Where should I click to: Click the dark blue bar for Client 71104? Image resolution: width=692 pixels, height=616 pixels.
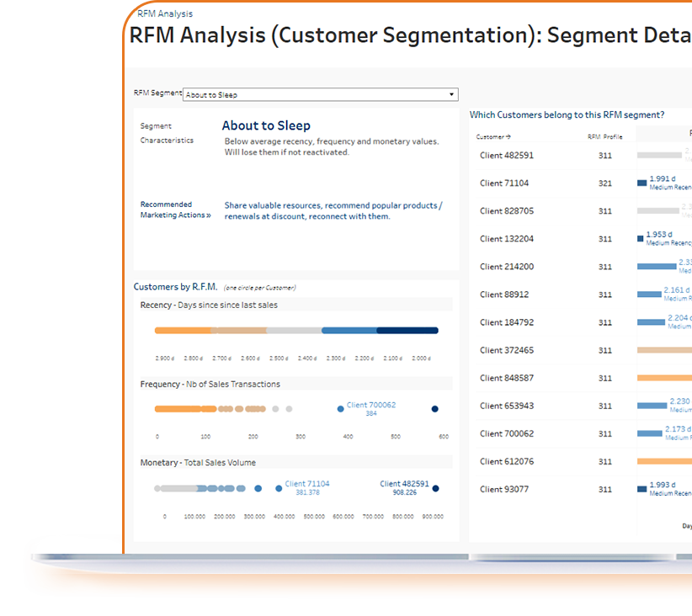tap(641, 183)
